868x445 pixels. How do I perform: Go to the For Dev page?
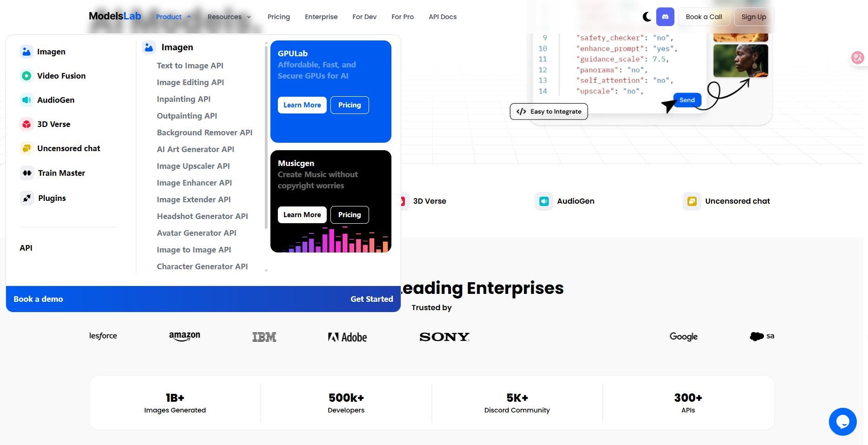coord(364,17)
